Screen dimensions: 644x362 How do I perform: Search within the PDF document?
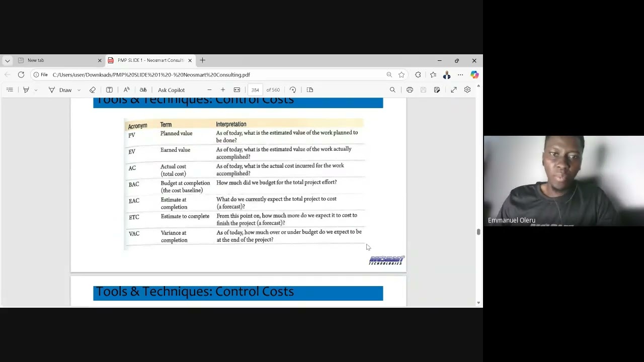392,90
